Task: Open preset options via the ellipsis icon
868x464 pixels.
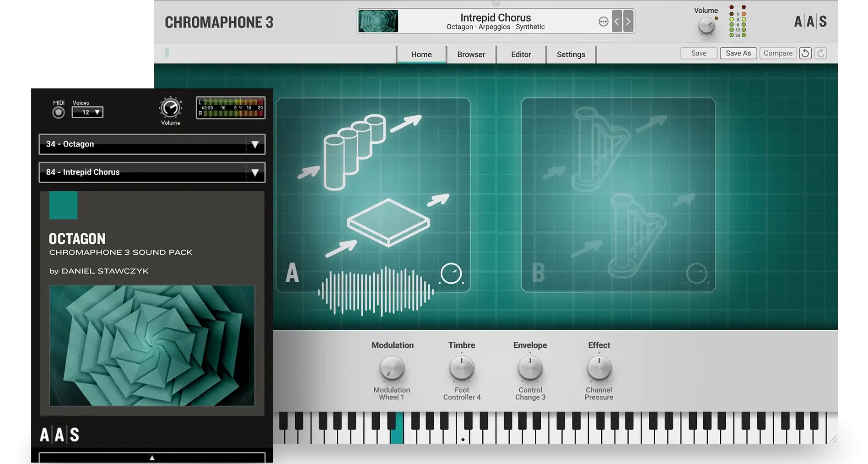Action: 604,21
